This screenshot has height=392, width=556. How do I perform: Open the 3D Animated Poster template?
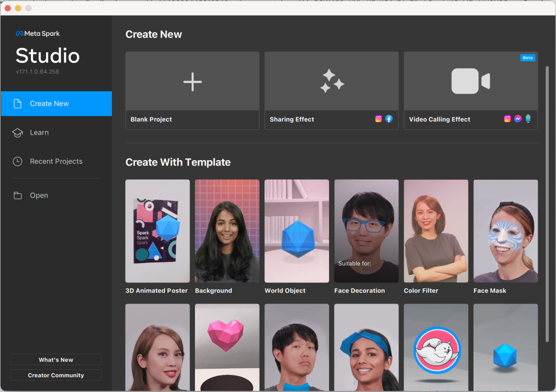157,231
